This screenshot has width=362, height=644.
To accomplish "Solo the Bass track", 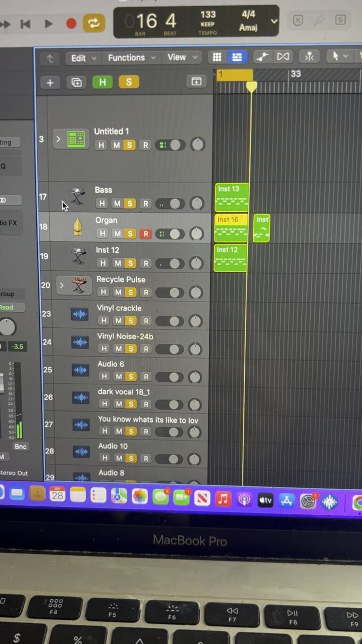I will (x=130, y=204).
